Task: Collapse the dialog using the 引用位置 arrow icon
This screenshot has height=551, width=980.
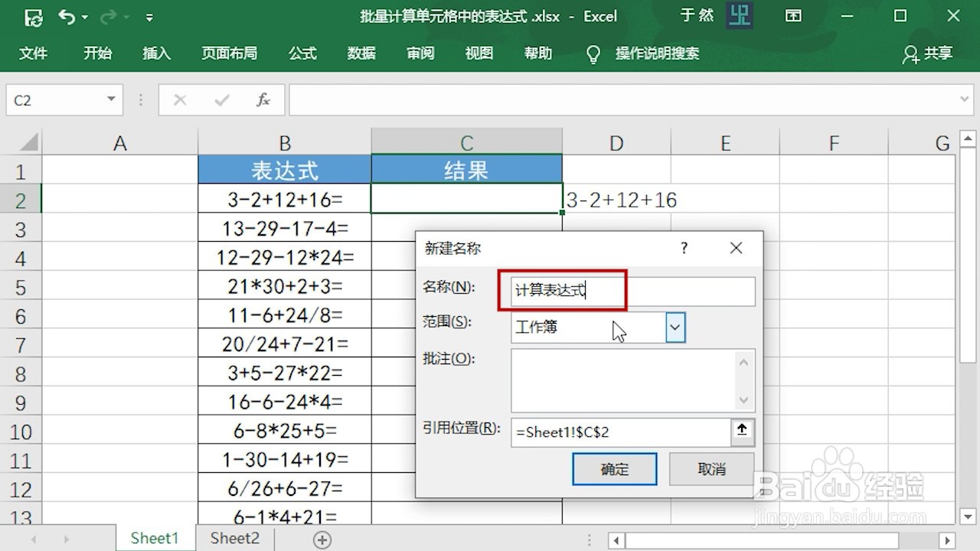Action: [x=741, y=432]
